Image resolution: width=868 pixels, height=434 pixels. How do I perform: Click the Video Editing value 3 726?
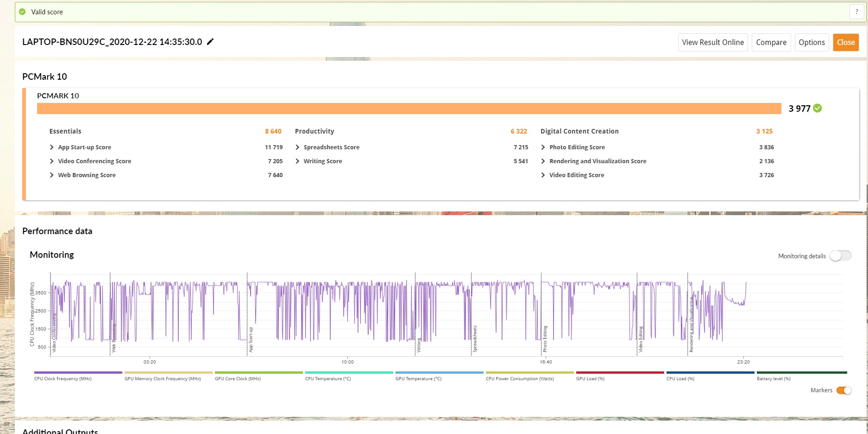tap(767, 175)
